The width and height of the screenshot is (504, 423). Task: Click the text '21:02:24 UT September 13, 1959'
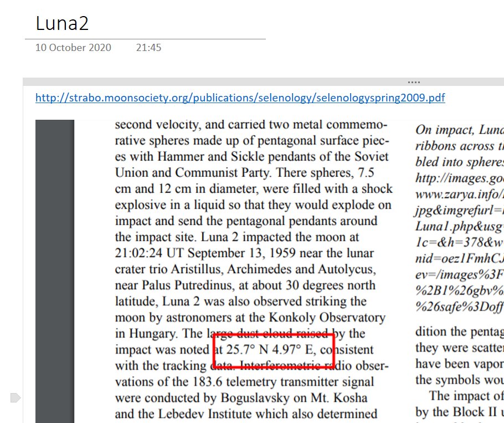coord(205,253)
